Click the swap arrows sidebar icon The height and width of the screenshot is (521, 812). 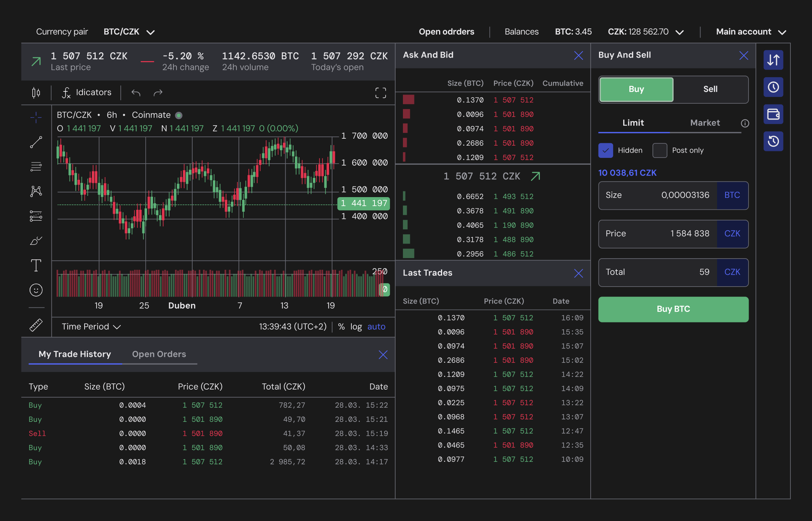click(x=773, y=60)
